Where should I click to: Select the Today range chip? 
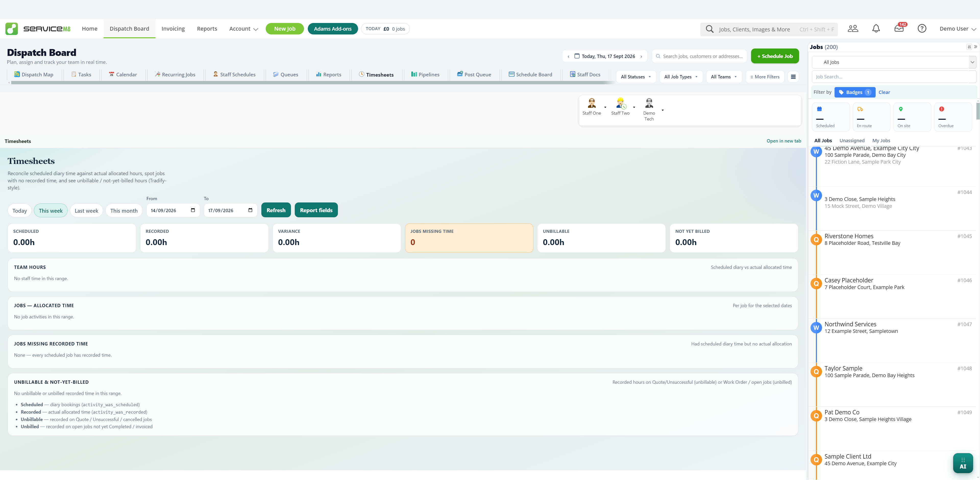pos(20,210)
